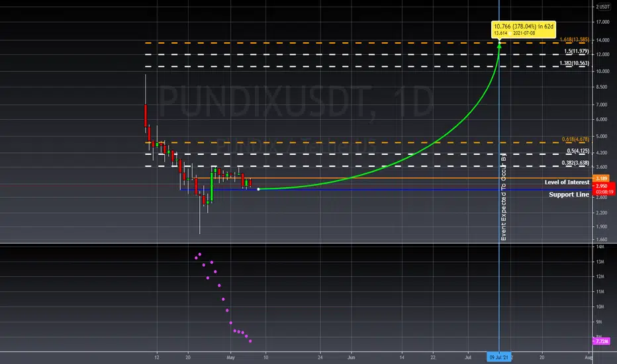Select the 0.5(4.125) Fibonacci level label
617x364 pixels.
pos(578,151)
